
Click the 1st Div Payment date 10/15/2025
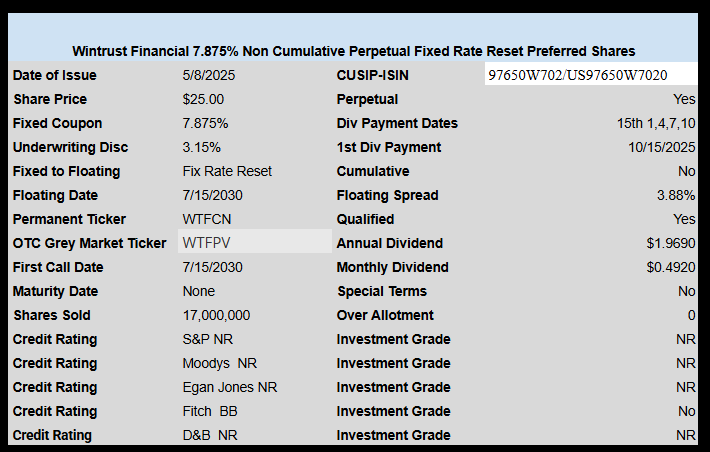662,147
